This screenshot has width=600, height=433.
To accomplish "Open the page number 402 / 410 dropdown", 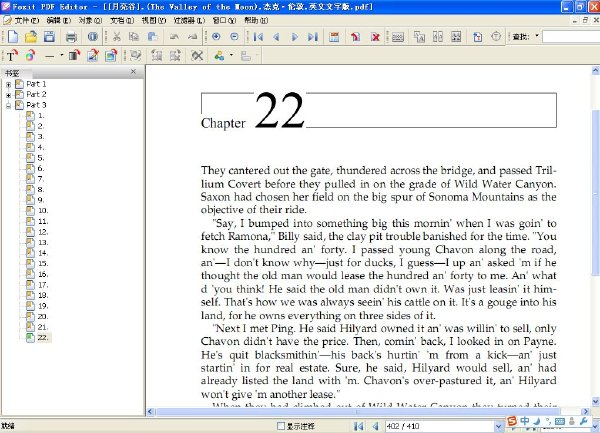I will [498, 426].
